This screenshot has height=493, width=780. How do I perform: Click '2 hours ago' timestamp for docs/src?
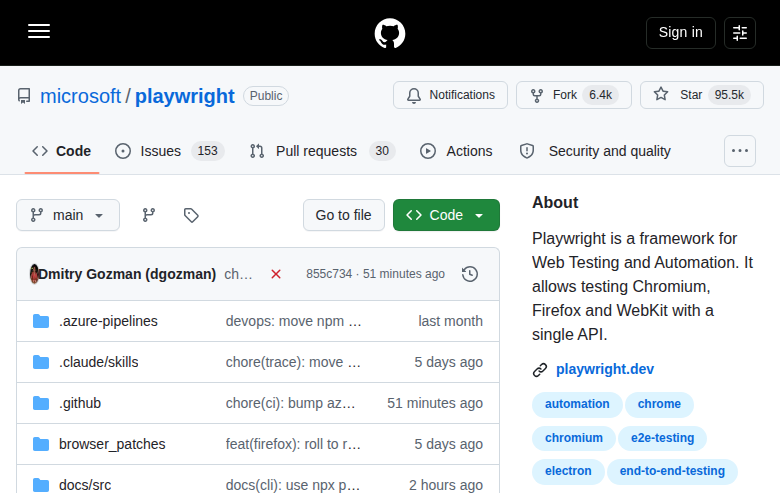click(x=446, y=485)
